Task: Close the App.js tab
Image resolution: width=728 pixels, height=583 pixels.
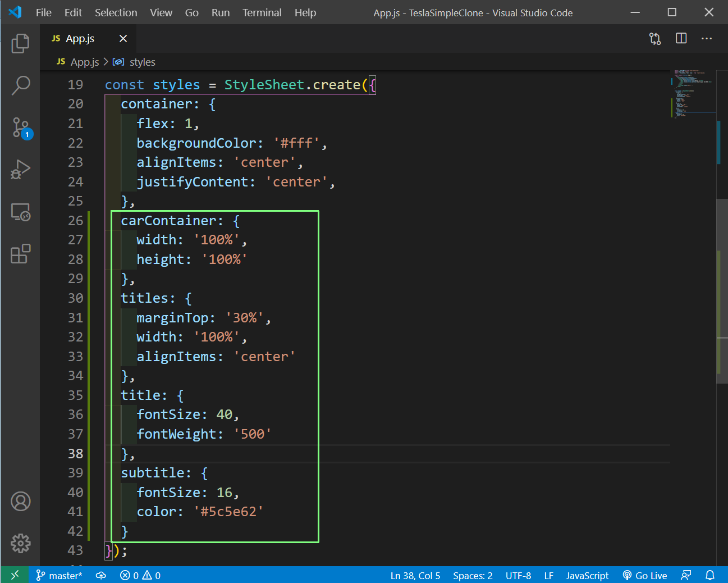Action: coord(123,39)
